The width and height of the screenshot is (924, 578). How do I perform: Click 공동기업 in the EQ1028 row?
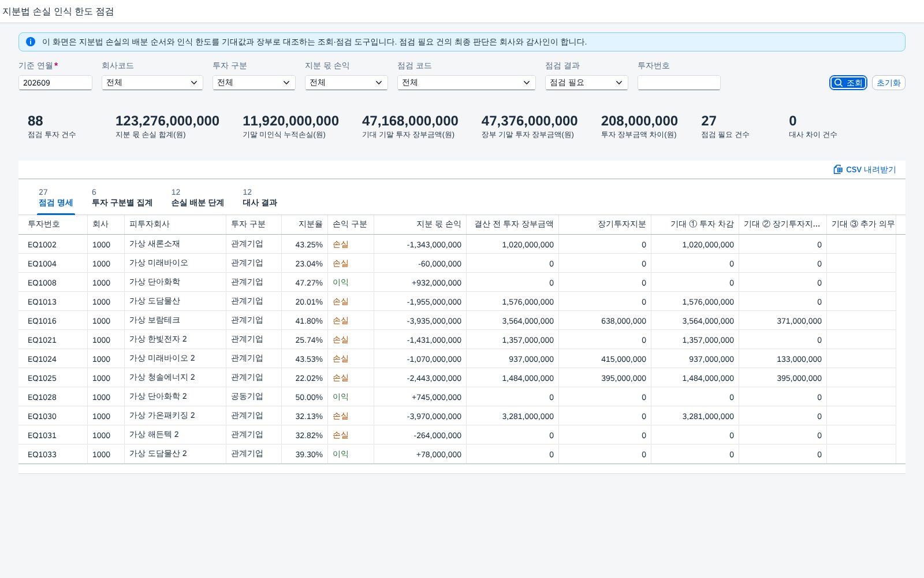pos(247,397)
